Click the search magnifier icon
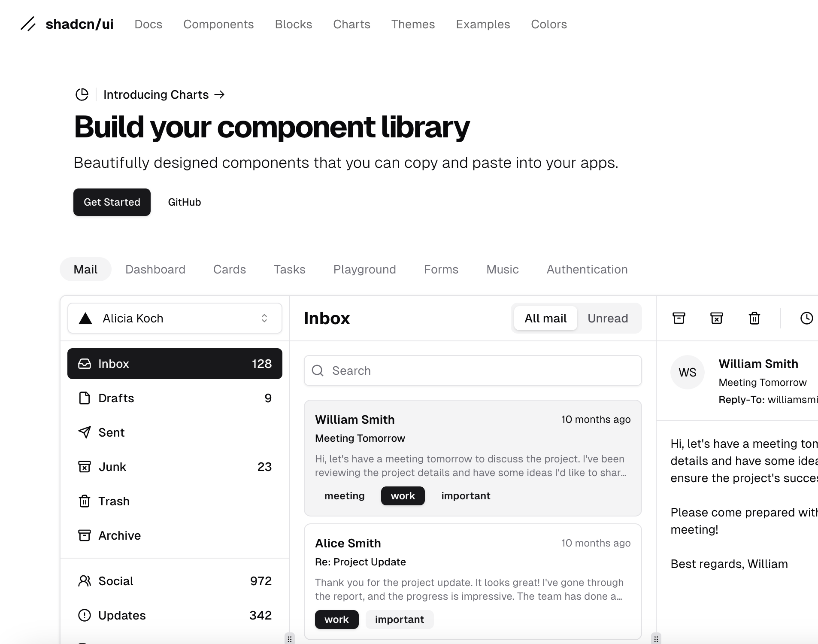 click(318, 371)
